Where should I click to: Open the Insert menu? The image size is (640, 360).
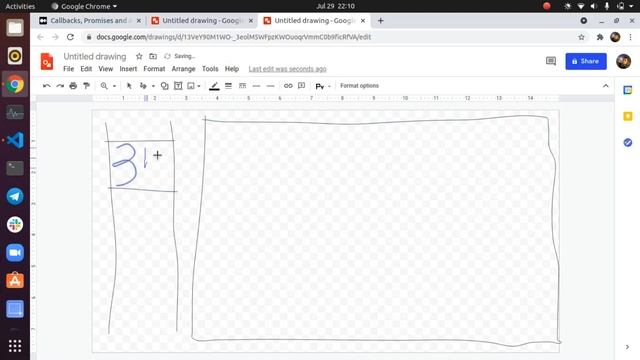[128, 69]
